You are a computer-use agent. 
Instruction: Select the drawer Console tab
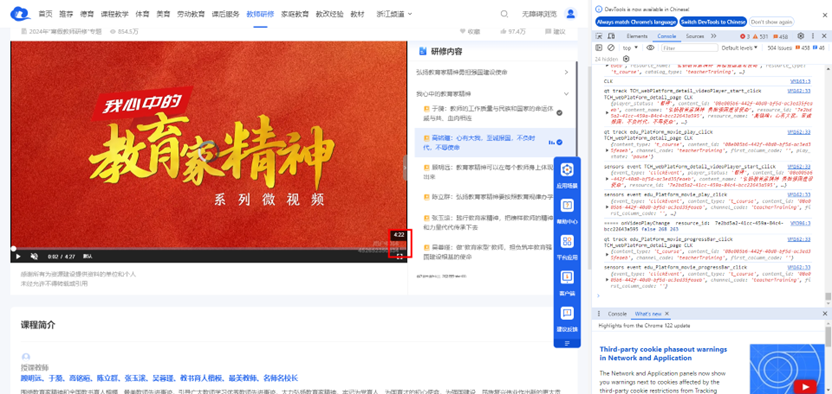617,313
